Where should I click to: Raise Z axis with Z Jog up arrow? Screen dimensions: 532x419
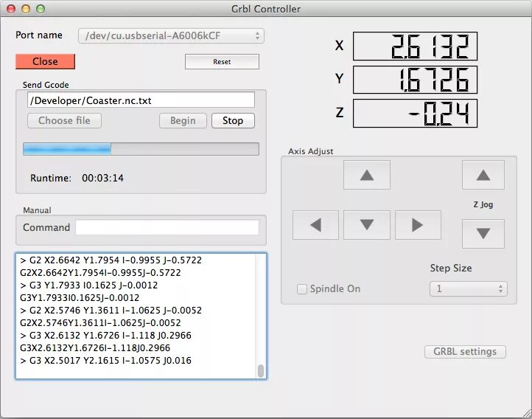click(x=483, y=175)
